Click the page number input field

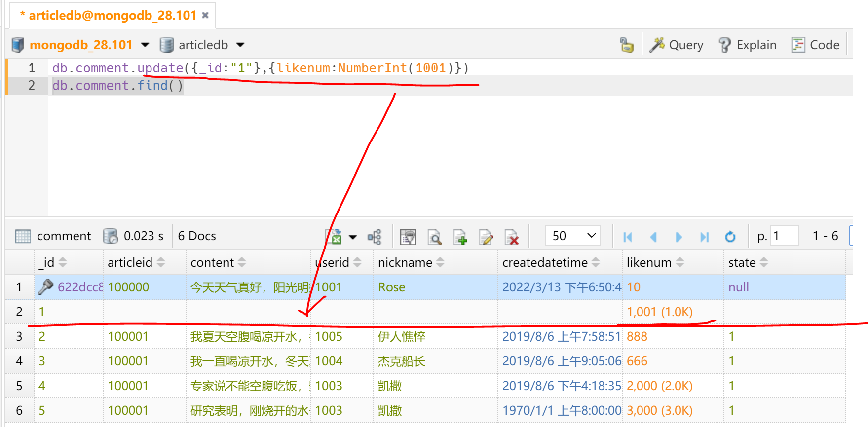point(784,236)
